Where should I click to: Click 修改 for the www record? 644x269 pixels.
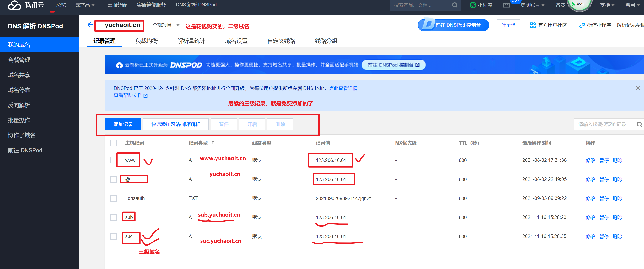click(591, 160)
